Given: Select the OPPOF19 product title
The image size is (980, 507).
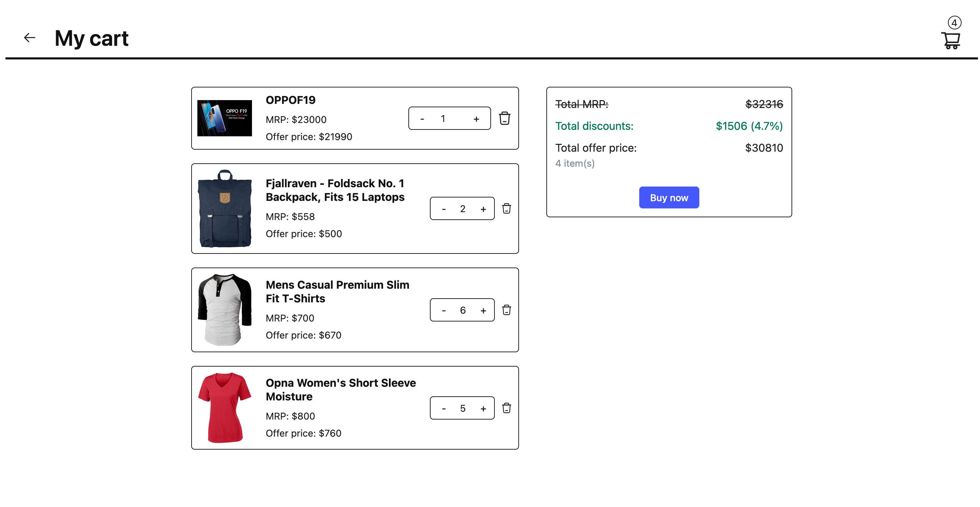Looking at the screenshot, I should (x=291, y=100).
